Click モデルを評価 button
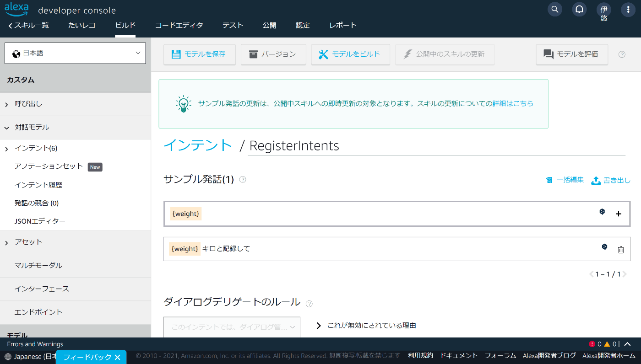Image resolution: width=641 pixels, height=364 pixels. pyautogui.click(x=572, y=54)
